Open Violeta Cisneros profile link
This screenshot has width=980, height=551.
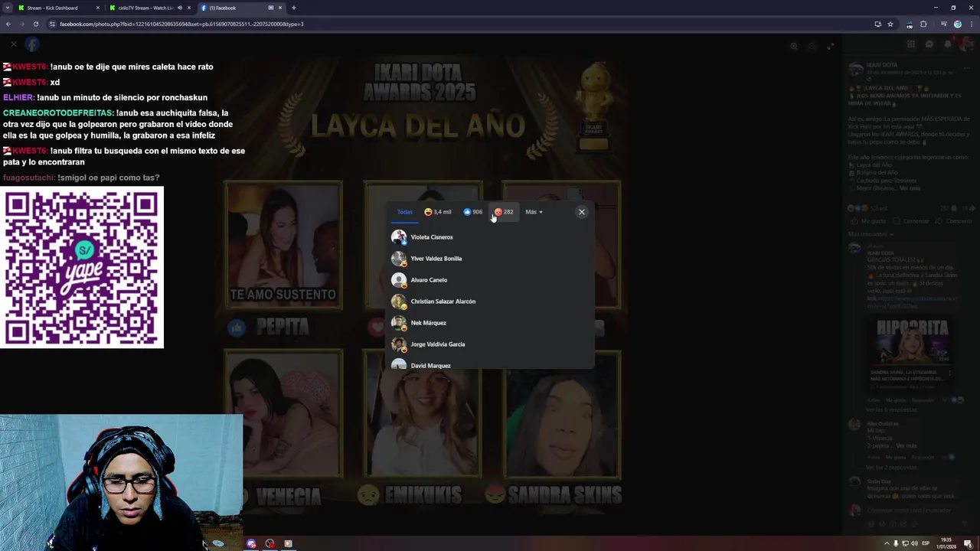click(432, 237)
